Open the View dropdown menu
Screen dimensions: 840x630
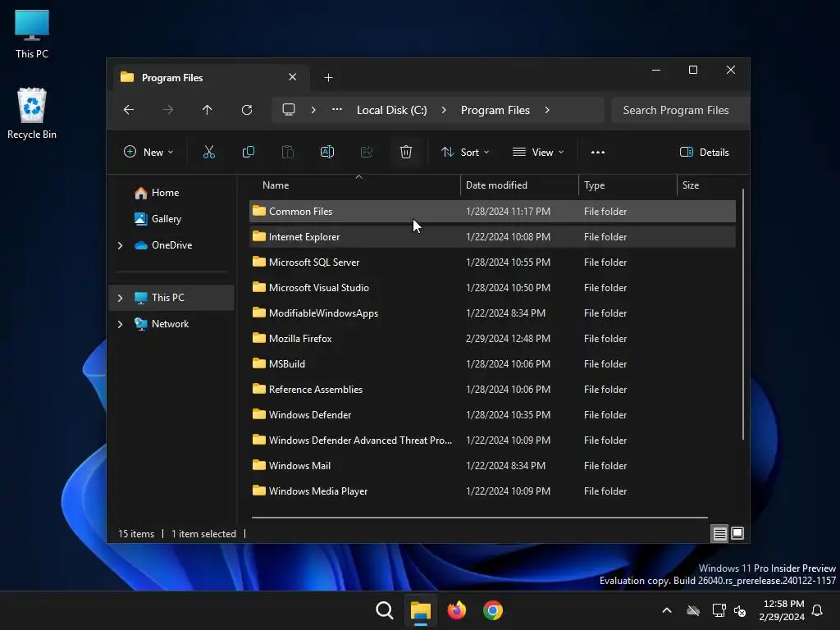538,152
